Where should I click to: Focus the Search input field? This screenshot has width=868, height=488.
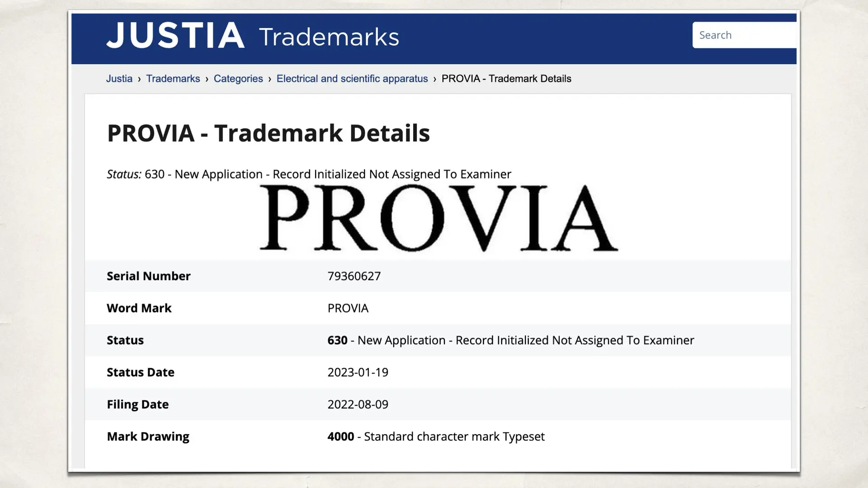pos(745,35)
